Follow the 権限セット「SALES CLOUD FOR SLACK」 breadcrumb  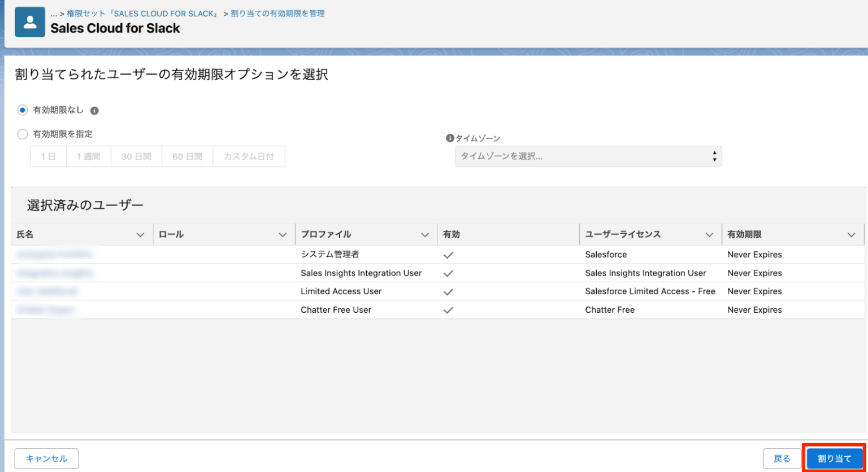pos(142,14)
